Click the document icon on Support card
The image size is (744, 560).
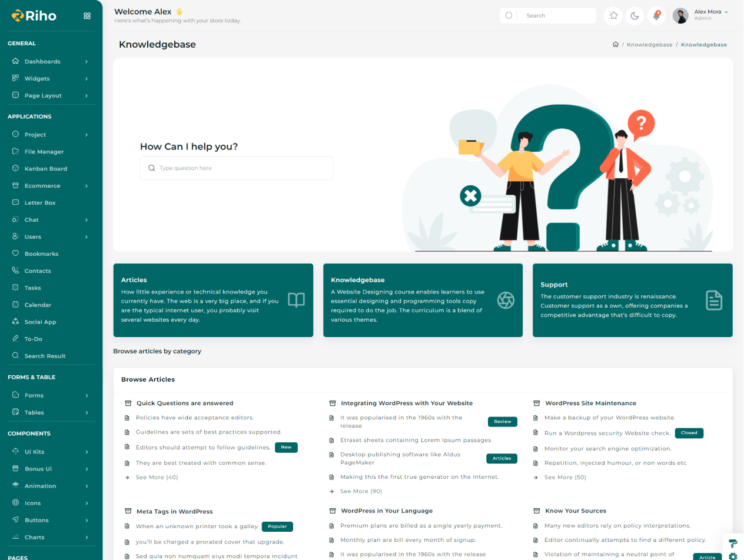coord(714,300)
